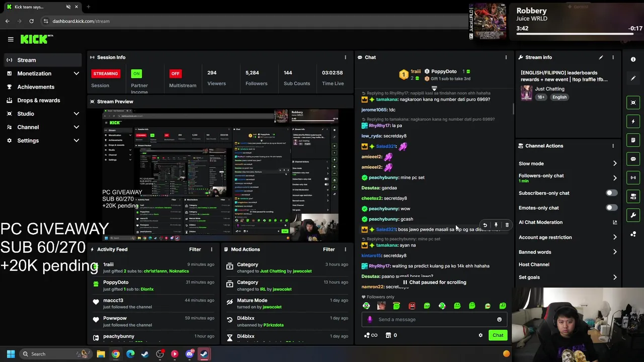
Task: Click Host Channel action
Action: click(x=534, y=264)
